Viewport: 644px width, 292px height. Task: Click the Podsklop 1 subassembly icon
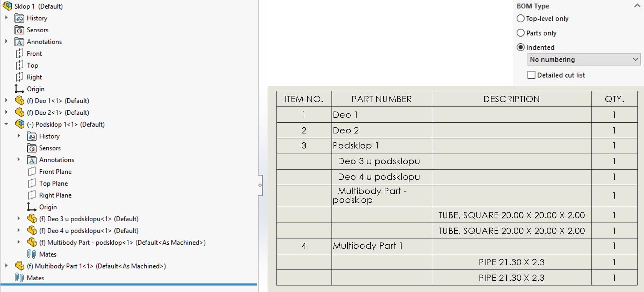pyautogui.click(x=20, y=124)
